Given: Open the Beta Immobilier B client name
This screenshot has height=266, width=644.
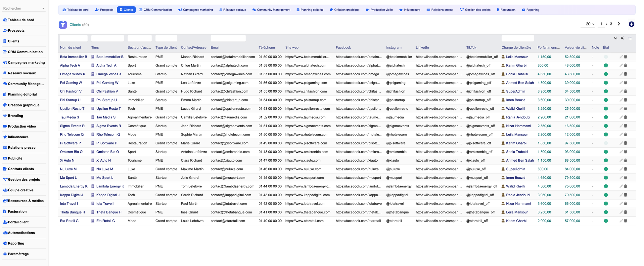Looking at the screenshot, I should [x=73, y=57].
